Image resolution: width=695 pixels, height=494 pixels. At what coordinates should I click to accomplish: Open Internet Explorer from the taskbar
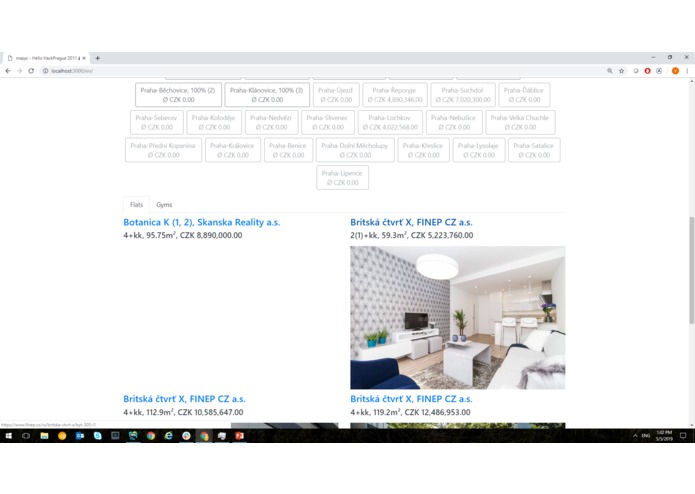(168, 436)
